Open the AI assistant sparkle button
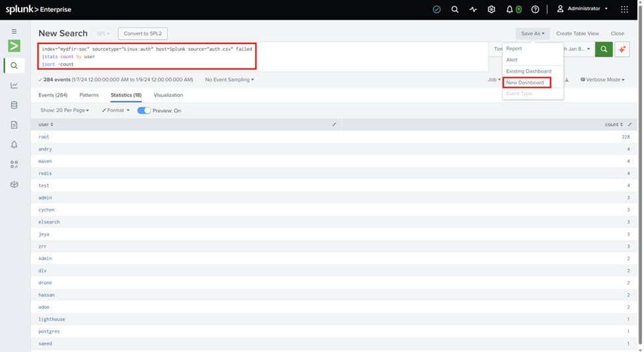Viewport: 644px width, 352px height. click(622, 50)
